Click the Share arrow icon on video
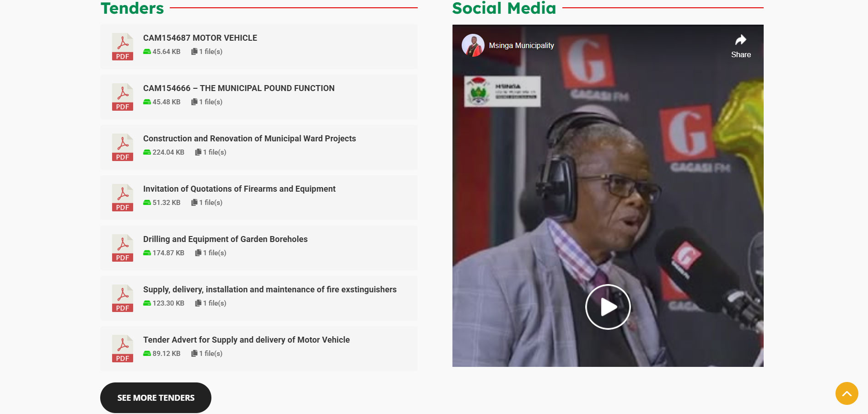This screenshot has width=868, height=414. click(740, 41)
